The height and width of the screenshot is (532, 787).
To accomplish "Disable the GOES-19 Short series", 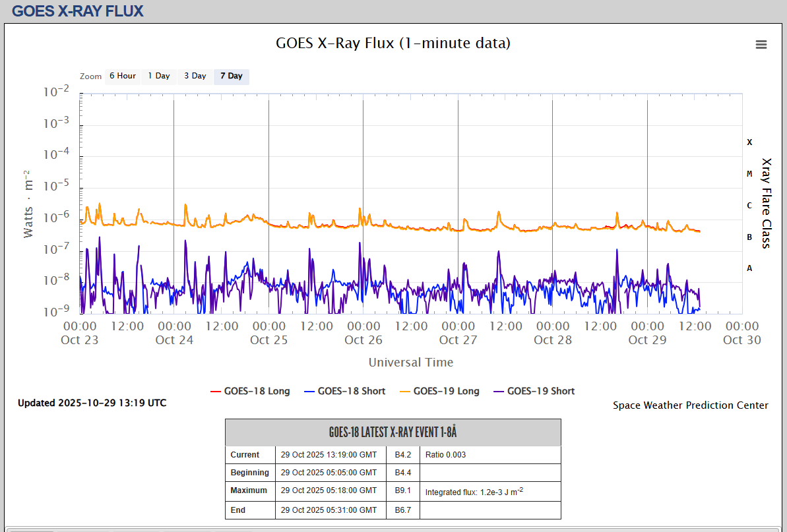I will click(540, 391).
